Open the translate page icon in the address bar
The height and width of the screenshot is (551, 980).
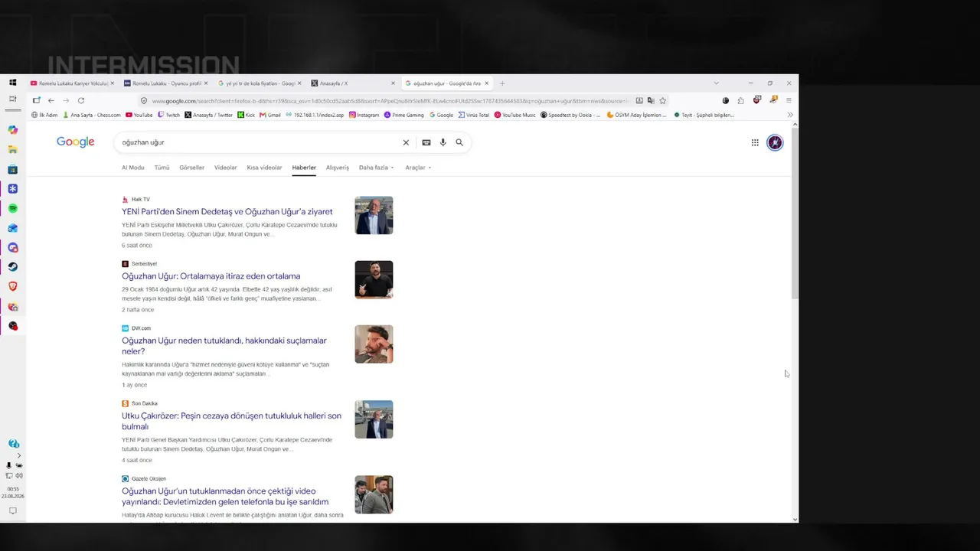click(651, 100)
